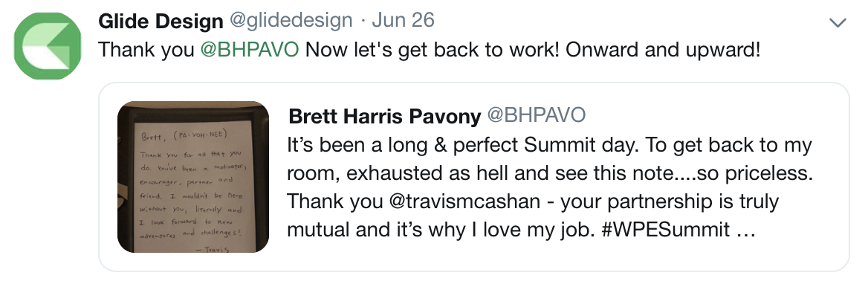Open the Glide Design green avatar logo
Screen dimensions: 868x287
pyautogui.click(x=48, y=46)
